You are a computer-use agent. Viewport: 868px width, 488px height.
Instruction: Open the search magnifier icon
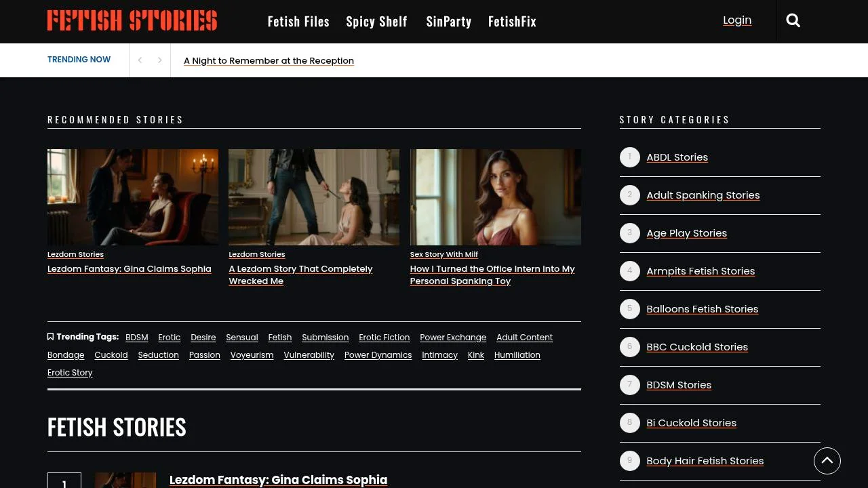[x=793, y=20]
